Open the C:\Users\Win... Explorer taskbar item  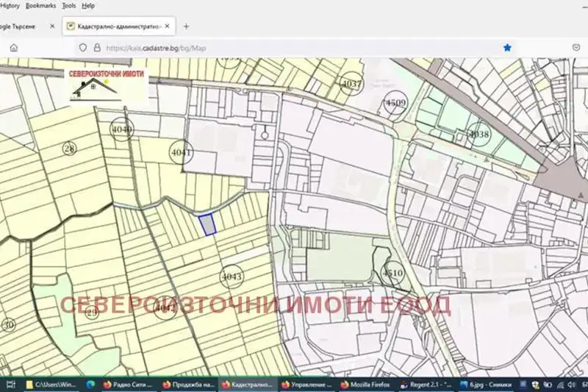click(51, 385)
